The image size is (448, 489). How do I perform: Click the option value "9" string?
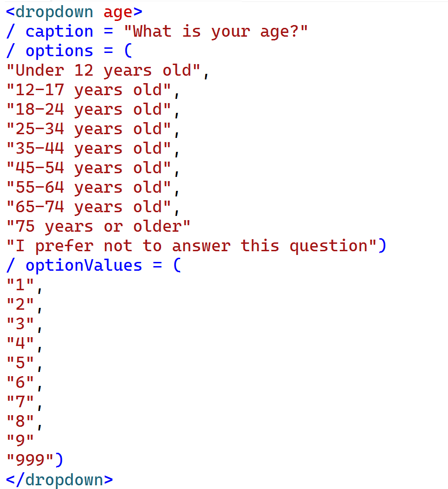coord(20,440)
